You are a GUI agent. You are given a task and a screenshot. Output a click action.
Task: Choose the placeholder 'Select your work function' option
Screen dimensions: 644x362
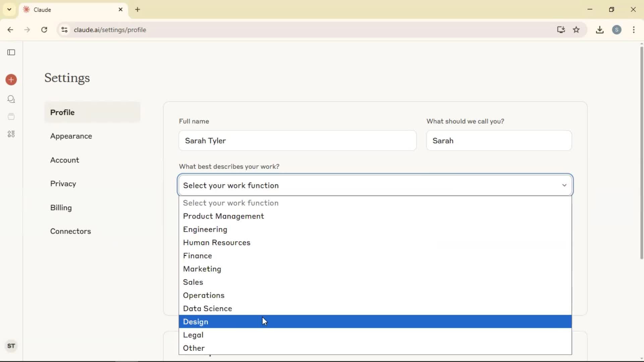point(375,203)
